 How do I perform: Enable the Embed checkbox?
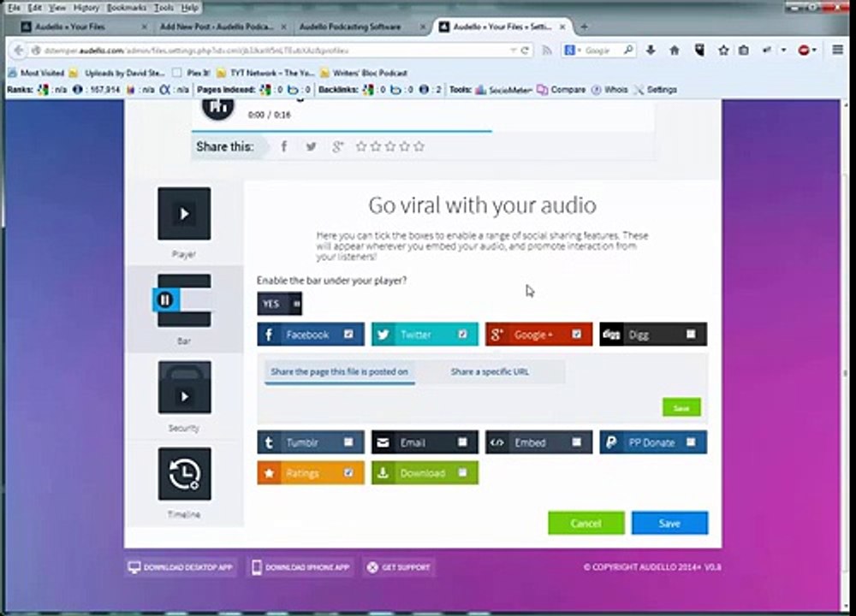[576, 442]
